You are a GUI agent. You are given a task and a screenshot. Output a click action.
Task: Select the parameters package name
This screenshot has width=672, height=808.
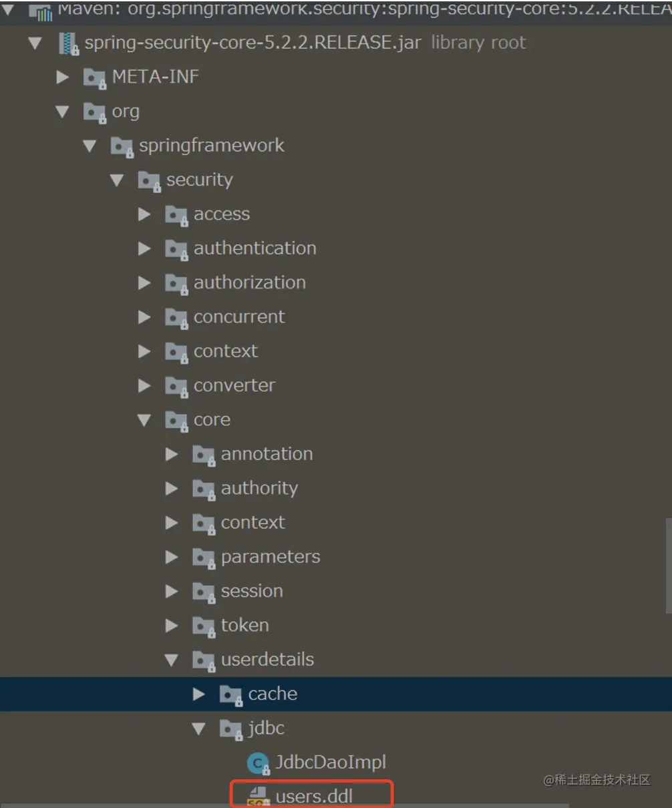pos(271,557)
